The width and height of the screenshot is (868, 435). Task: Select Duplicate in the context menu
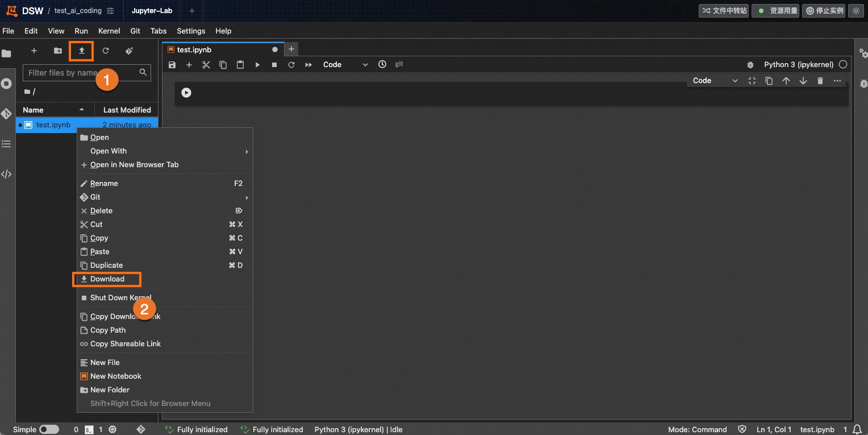[165, 266]
